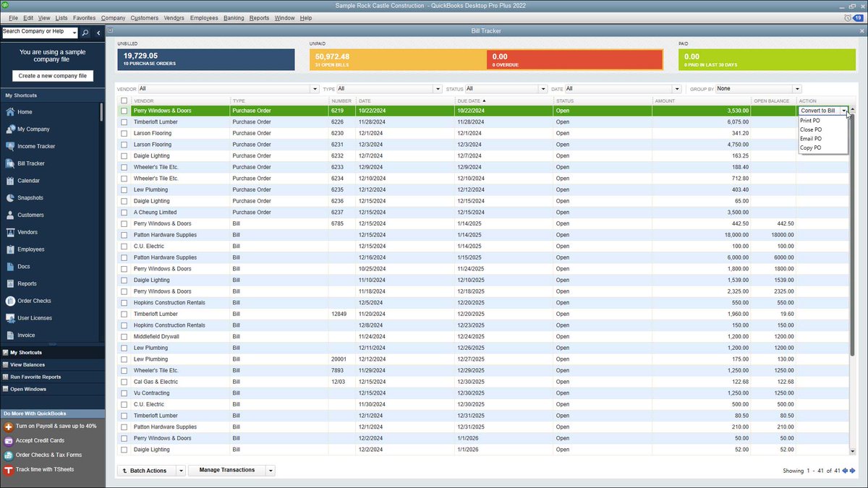Open Order Checks sidebar icon

[10, 301]
